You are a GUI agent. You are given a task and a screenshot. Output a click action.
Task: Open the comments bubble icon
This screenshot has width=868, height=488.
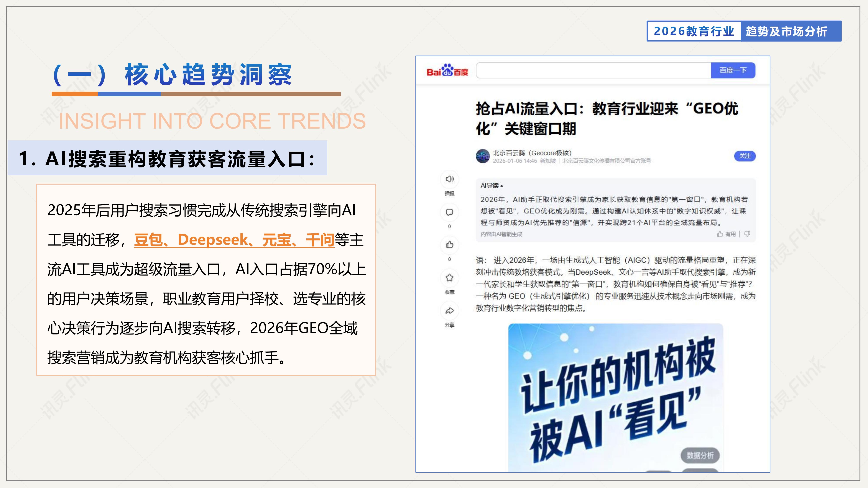449,212
